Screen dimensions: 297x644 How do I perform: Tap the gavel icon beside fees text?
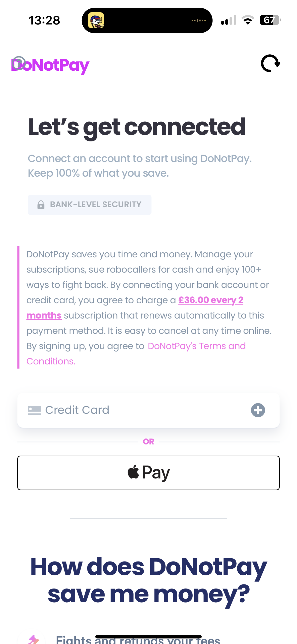tap(34, 639)
